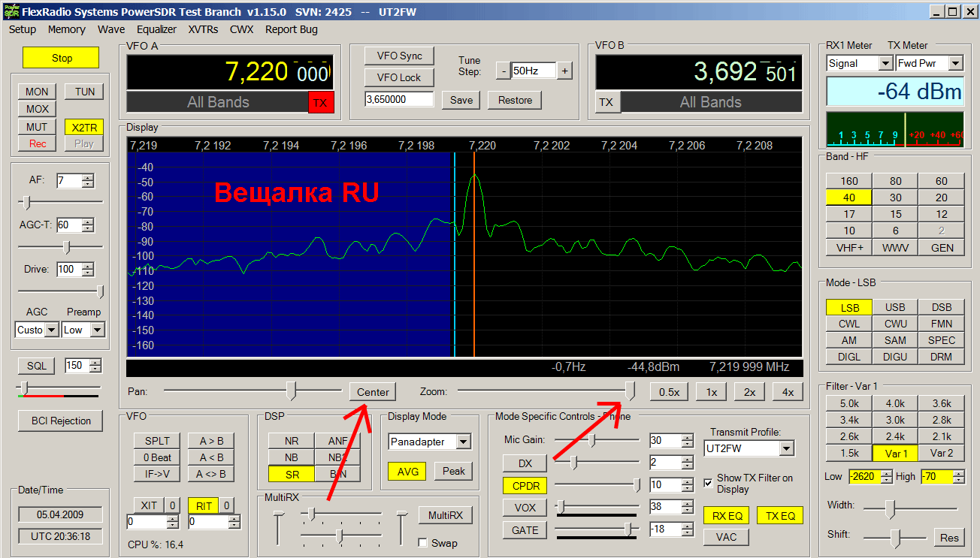This screenshot has width=980, height=558.
Task: Toggle the MON monitor button
Action: click(x=37, y=92)
